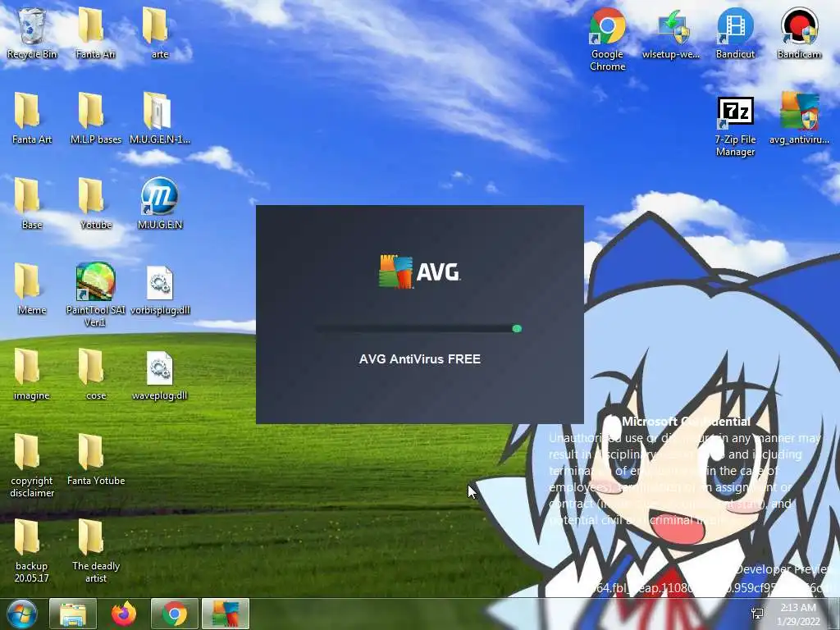The image size is (840, 630).
Task: Open the Windows Start menu
Action: [x=22, y=614]
